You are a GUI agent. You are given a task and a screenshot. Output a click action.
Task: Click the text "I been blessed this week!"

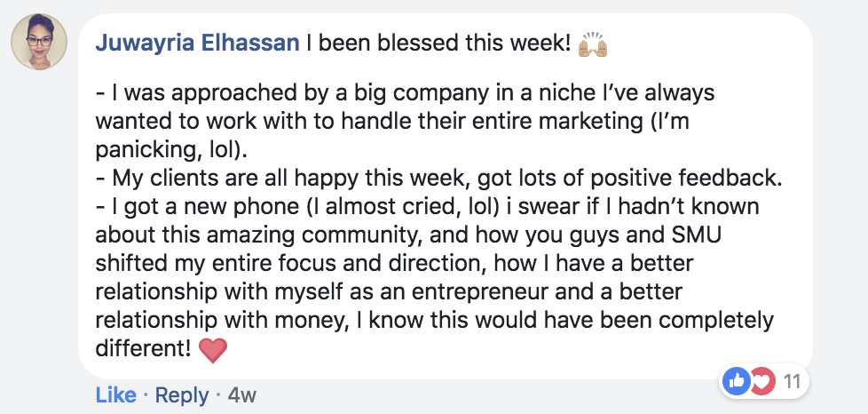click(438, 44)
